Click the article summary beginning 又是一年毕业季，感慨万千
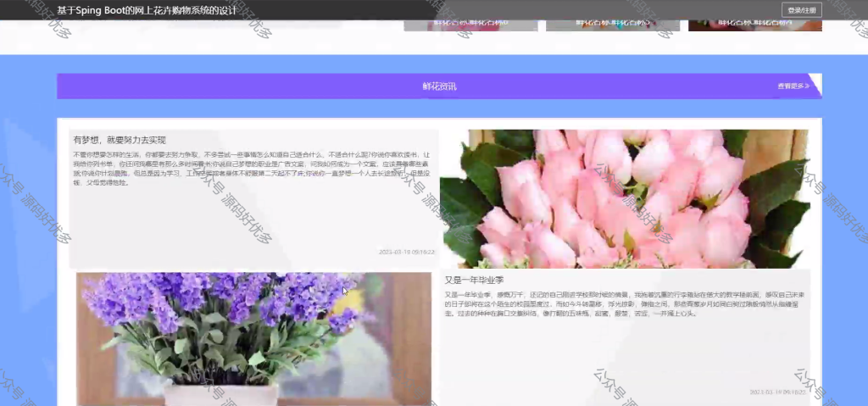This screenshot has height=406, width=868. point(623,304)
